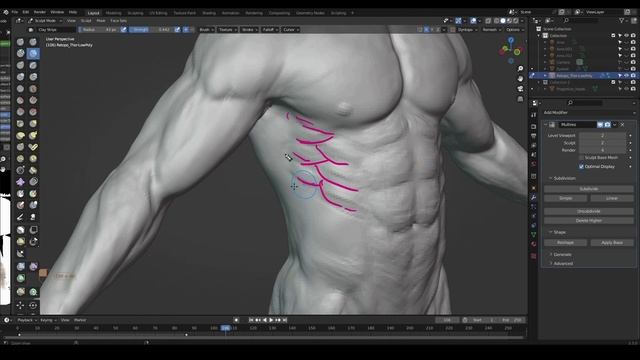Click the Delete Higher button

[589, 220]
